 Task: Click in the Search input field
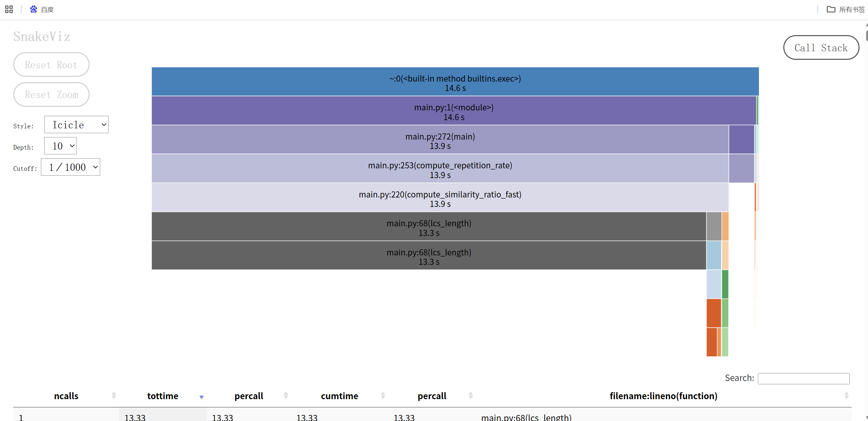point(803,378)
